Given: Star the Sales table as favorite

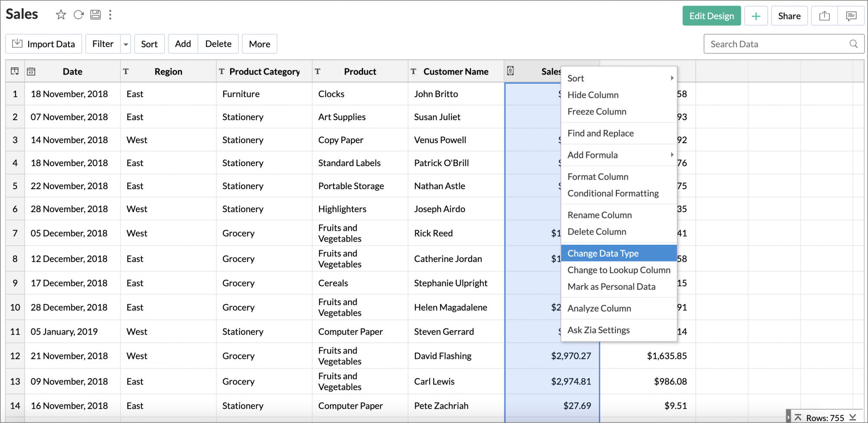Looking at the screenshot, I should point(61,14).
